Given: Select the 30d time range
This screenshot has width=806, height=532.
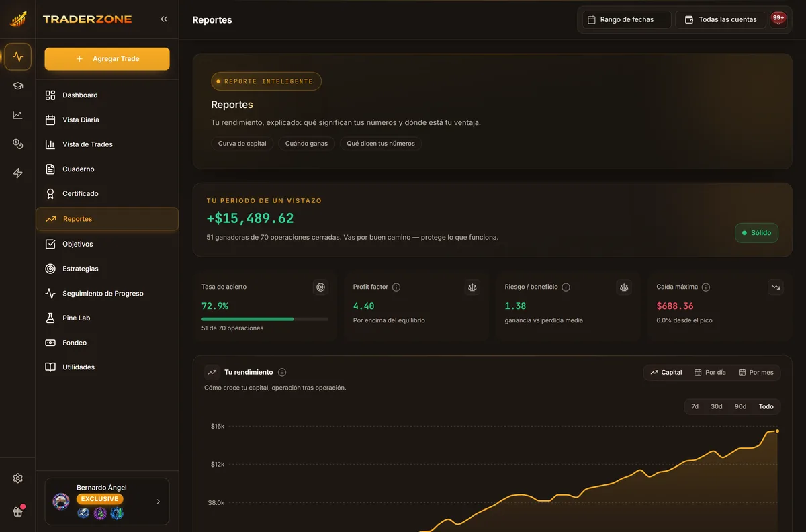Looking at the screenshot, I should [x=717, y=406].
